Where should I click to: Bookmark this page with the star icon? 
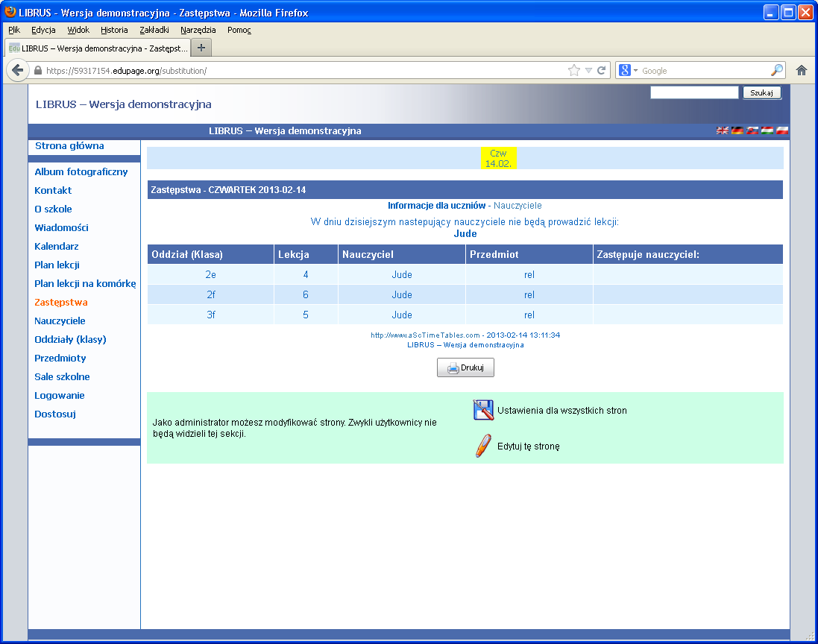574,70
